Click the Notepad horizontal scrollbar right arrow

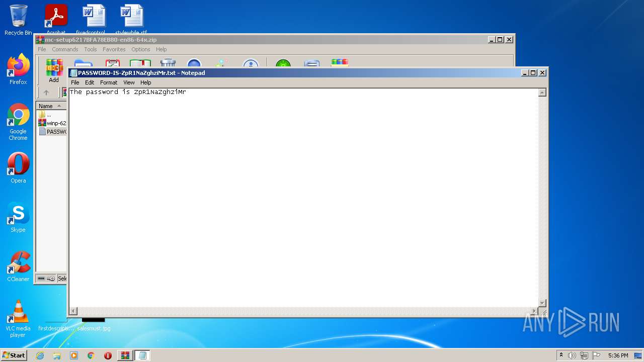[x=534, y=311]
